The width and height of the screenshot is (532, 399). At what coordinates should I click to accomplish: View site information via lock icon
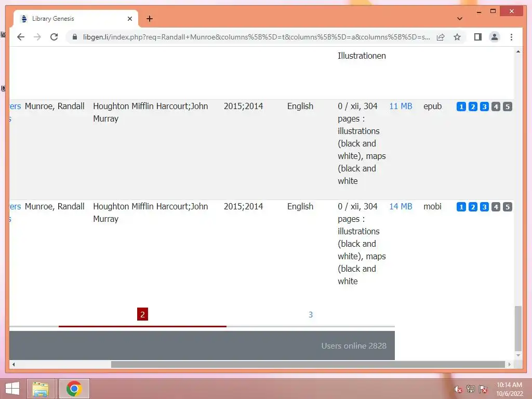pyautogui.click(x=75, y=37)
